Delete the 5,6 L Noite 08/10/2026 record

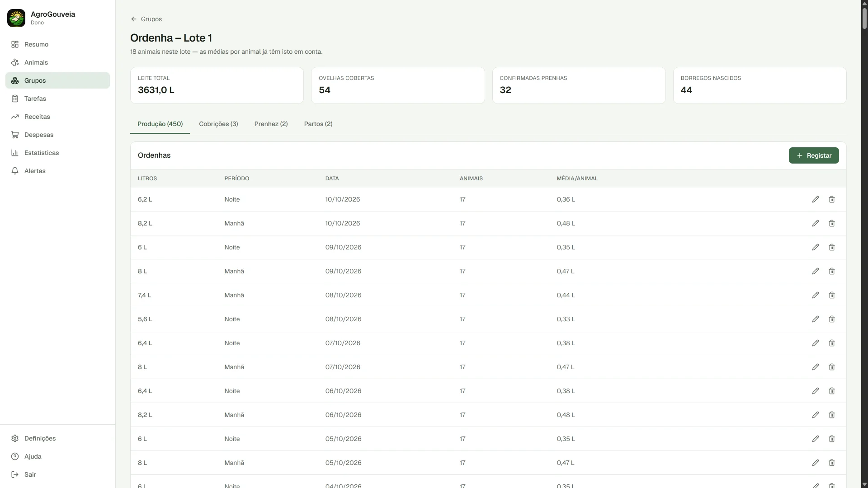point(831,319)
